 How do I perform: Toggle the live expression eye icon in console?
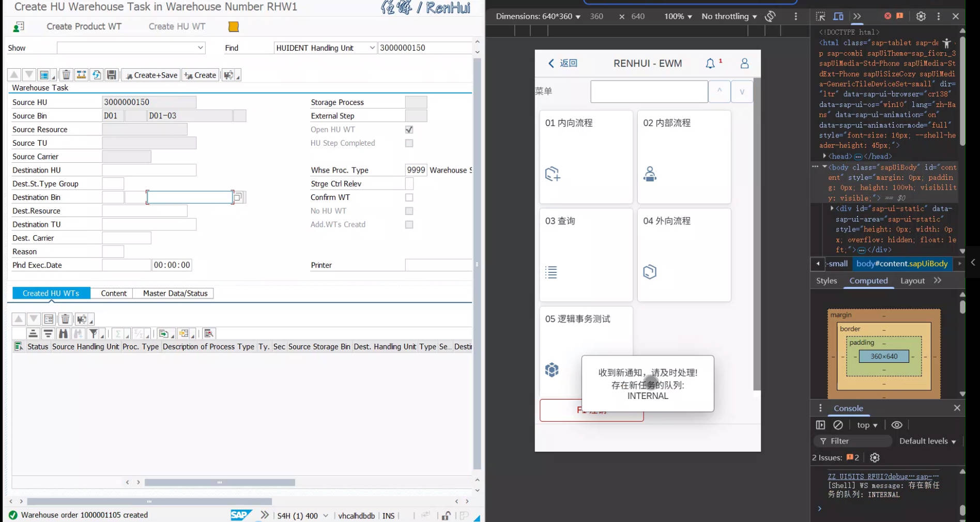(897, 425)
